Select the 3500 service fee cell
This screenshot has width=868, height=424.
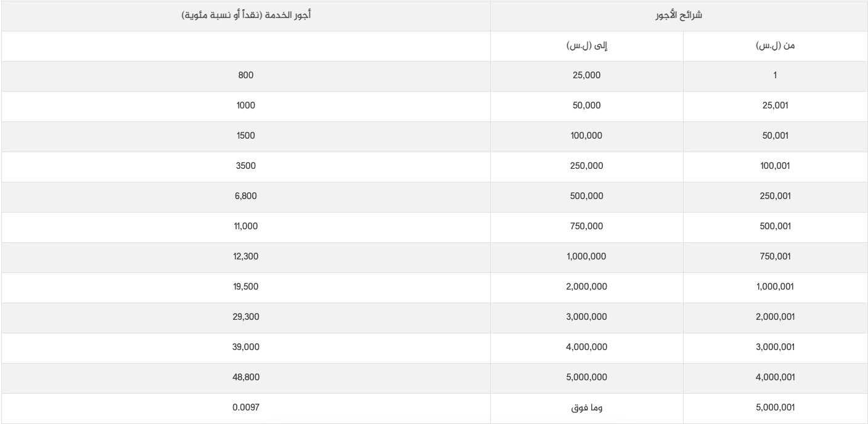[x=245, y=166]
